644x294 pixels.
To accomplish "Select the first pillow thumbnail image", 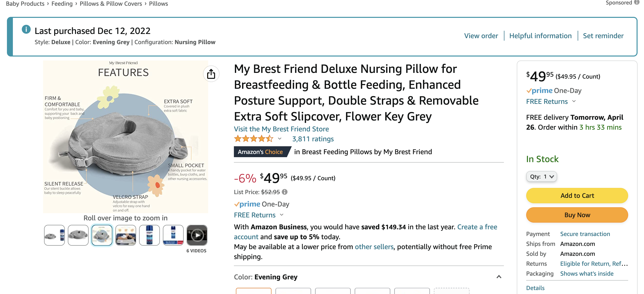I will [x=54, y=235].
